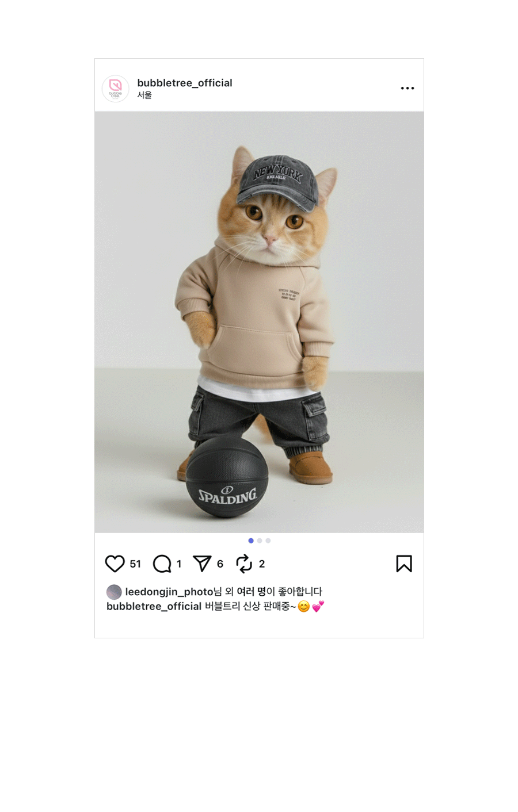
Task: Open bubbletree_official username in caption
Action: [154, 606]
